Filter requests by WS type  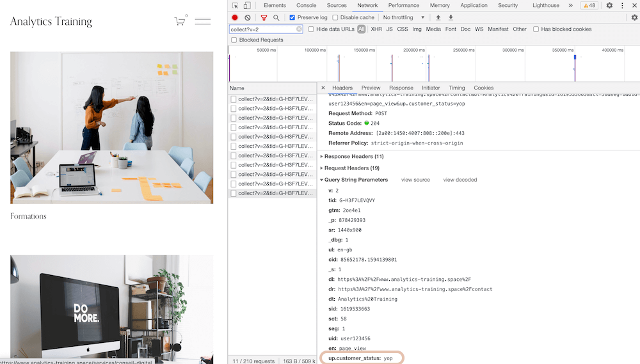[479, 29]
